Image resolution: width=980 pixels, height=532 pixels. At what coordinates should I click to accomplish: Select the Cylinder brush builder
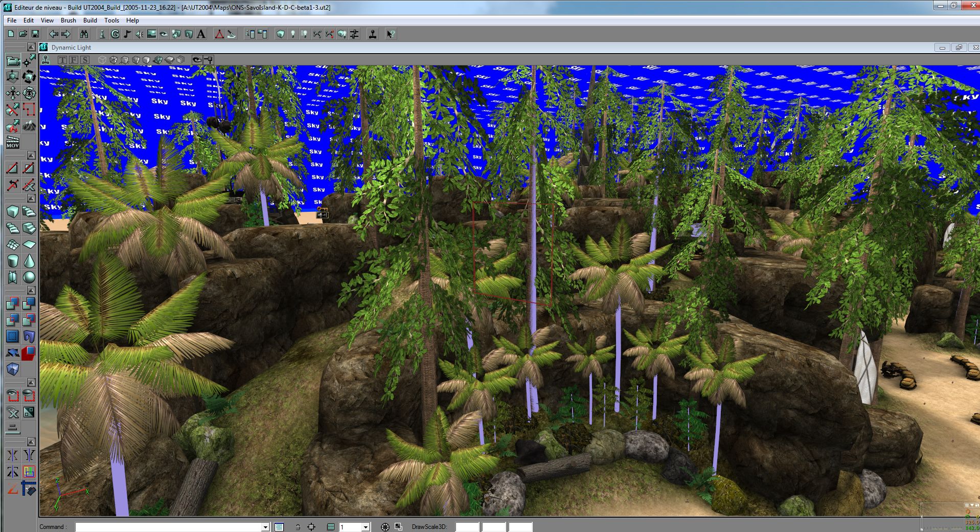click(13, 261)
